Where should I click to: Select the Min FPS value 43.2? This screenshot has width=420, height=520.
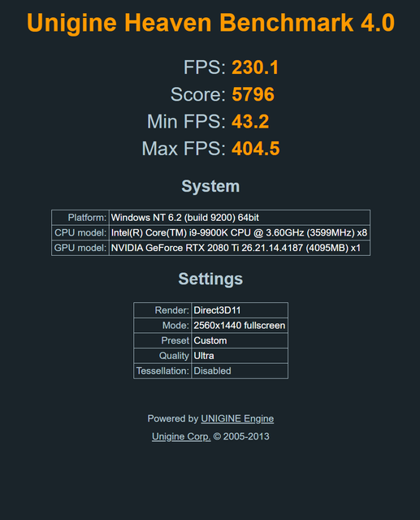coord(250,121)
